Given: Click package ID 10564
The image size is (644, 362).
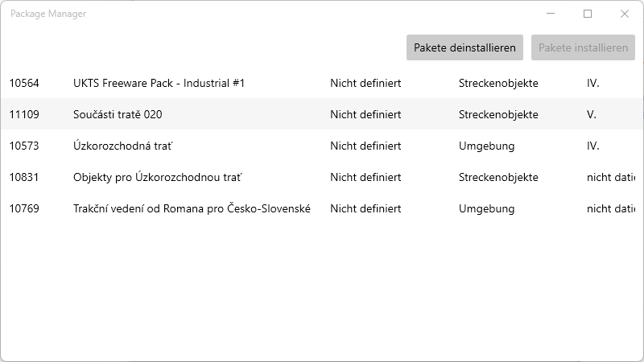Looking at the screenshot, I should tap(24, 83).
